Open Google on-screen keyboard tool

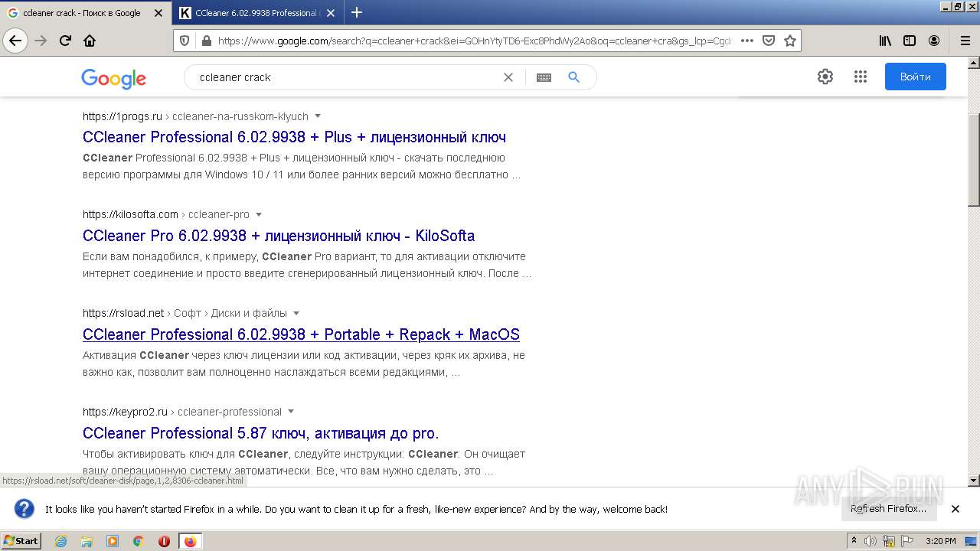(544, 77)
